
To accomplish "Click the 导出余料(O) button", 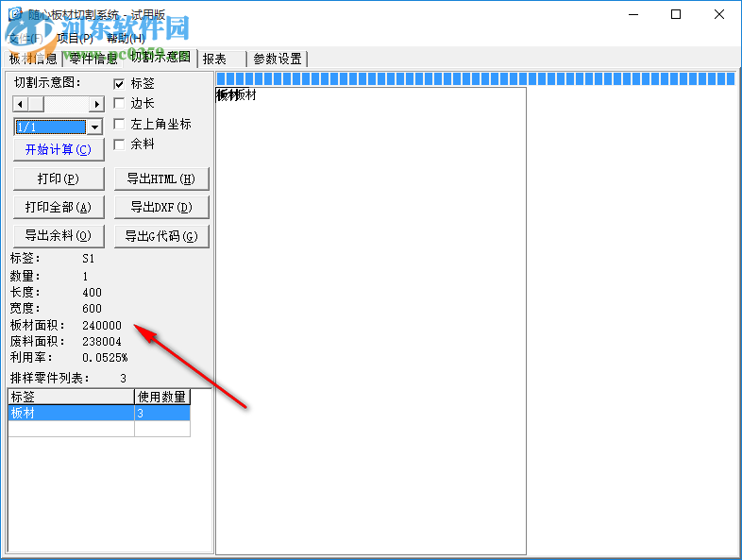I will click(x=59, y=236).
